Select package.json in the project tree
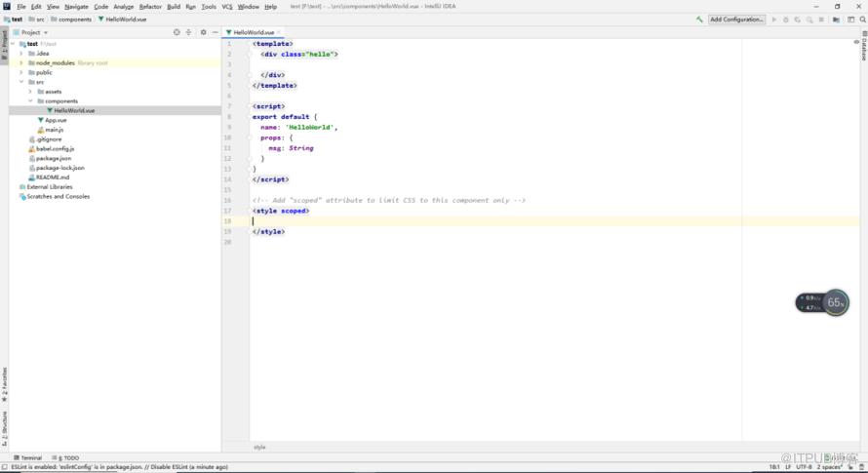Image resolution: width=868 pixels, height=473 pixels. [53, 158]
